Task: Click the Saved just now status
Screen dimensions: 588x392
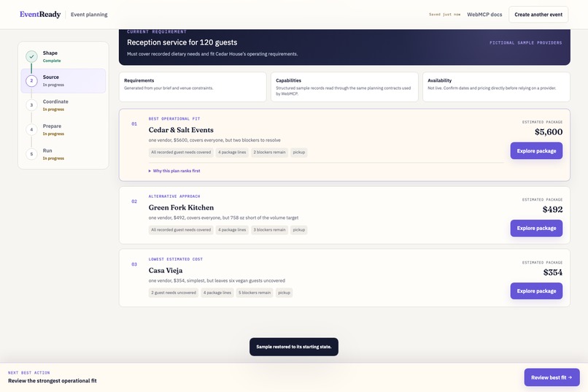Action: [x=444, y=15]
